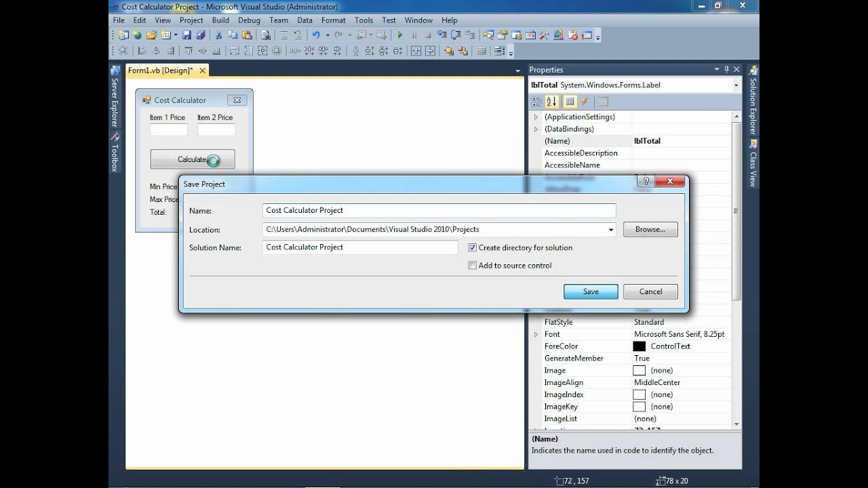The width and height of the screenshot is (868, 488).
Task: Toggle auto-hide pin on Properties panel
Action: click(x=726, y=70)
